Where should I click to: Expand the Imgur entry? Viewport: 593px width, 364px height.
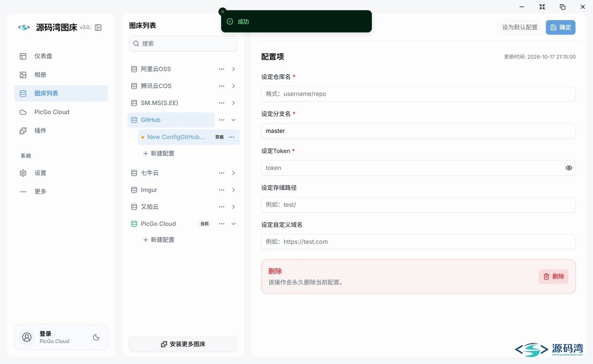[x=233, y=190]
